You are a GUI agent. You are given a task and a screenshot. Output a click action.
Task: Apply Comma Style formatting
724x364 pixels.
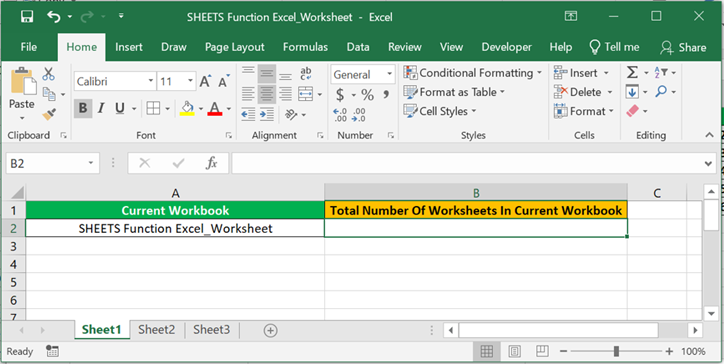tap(386, 95)
